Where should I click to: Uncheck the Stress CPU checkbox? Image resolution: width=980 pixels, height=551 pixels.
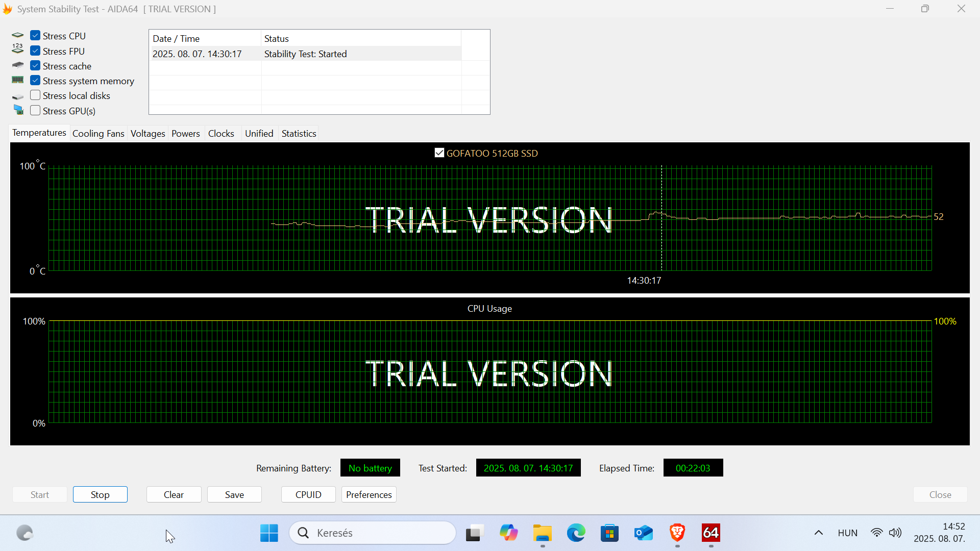tap(35, 36)
